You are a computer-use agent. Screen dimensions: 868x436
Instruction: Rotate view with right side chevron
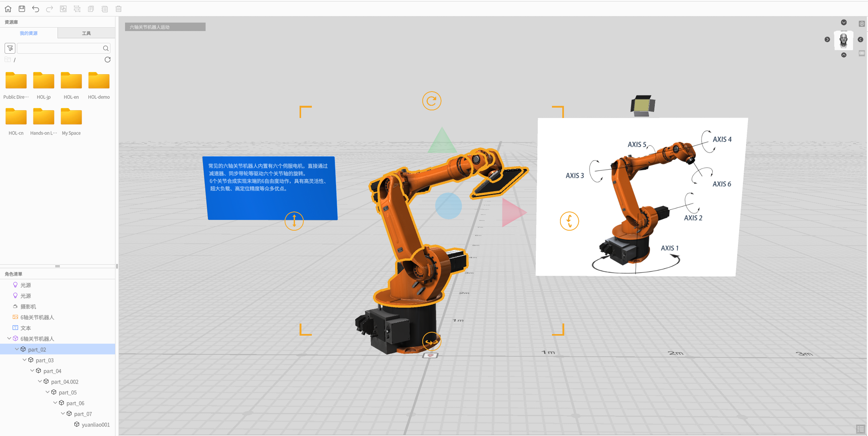pyautogui.click(x=861, y=39)
